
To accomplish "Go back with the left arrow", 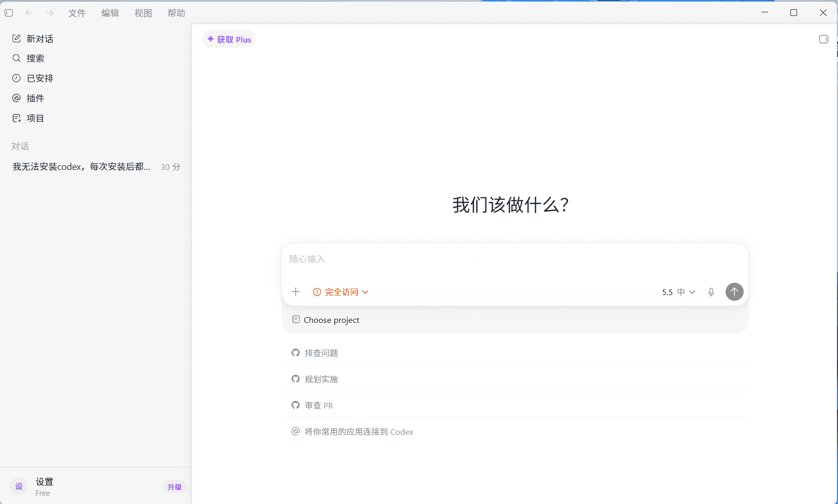I will coord(29,13).
